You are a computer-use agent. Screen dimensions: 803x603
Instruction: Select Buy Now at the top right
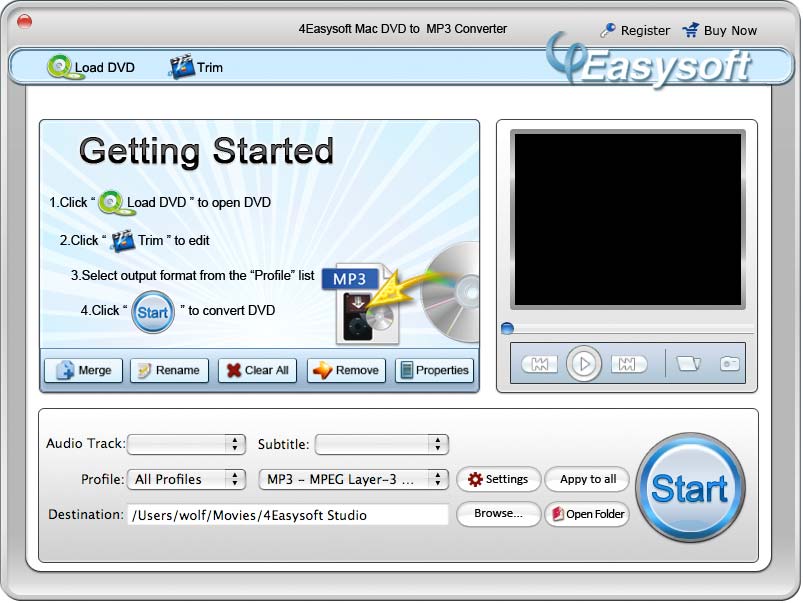pos(728,30)
